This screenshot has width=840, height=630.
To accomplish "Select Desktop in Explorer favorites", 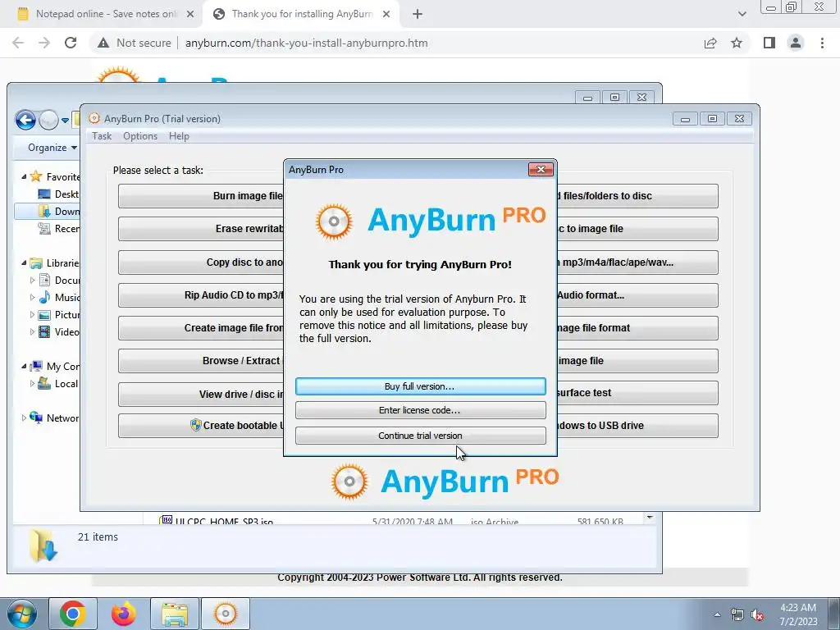I will pos(59,194).
